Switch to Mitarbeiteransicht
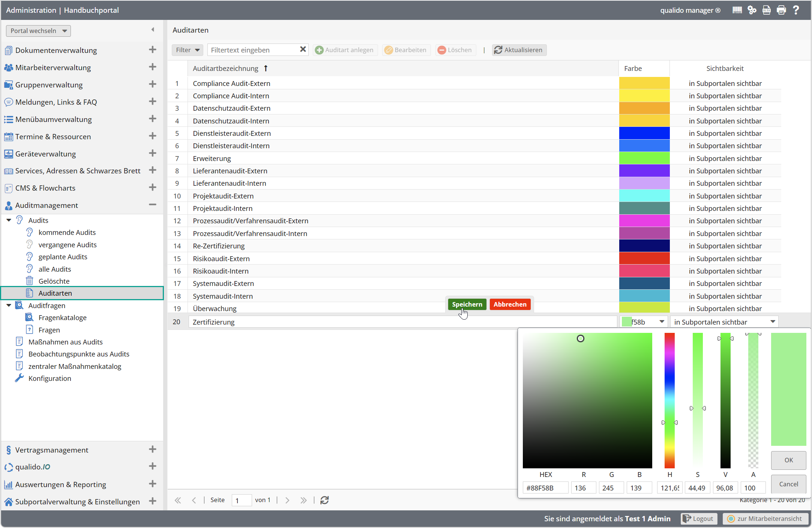This screenshot has width=812, height=528. click(765, 519)
